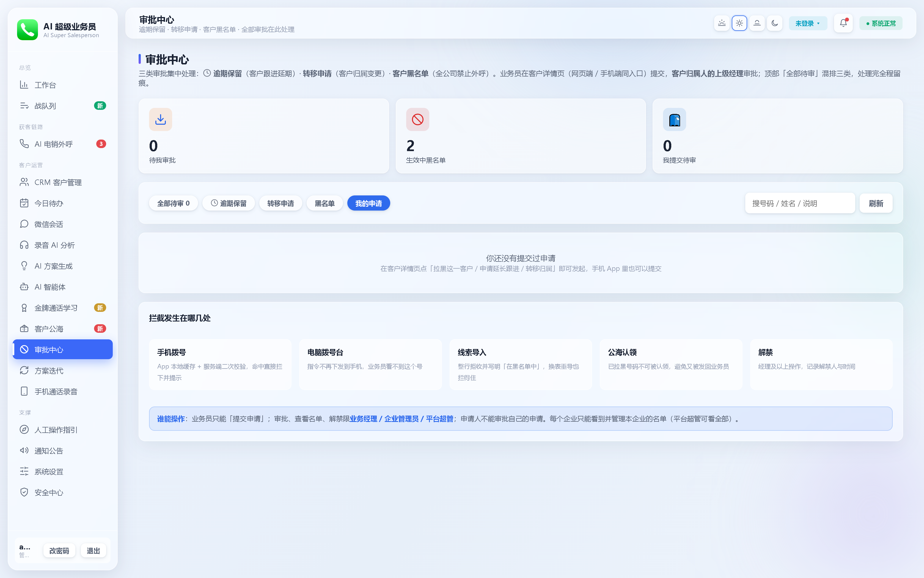The width and height of the screenshot is (924, 578).
Task: Click the 手机拨号 interception card
Action: click(x=220, y=364)
